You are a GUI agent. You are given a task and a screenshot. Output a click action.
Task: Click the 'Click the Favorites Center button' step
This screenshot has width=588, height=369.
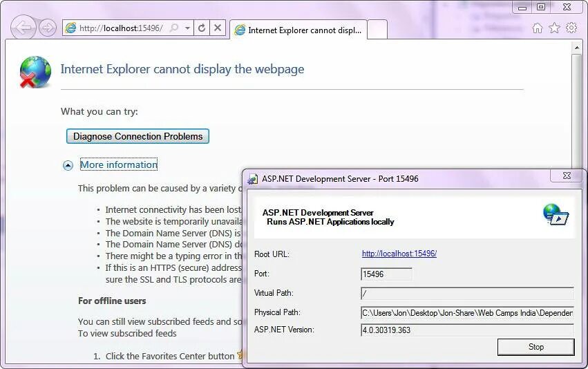point(170,357)
